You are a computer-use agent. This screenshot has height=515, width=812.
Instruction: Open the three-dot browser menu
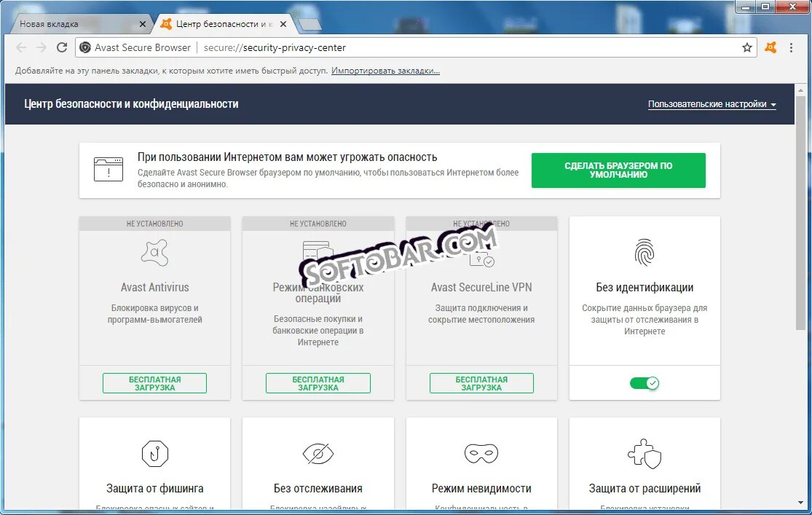pos(792,47)
